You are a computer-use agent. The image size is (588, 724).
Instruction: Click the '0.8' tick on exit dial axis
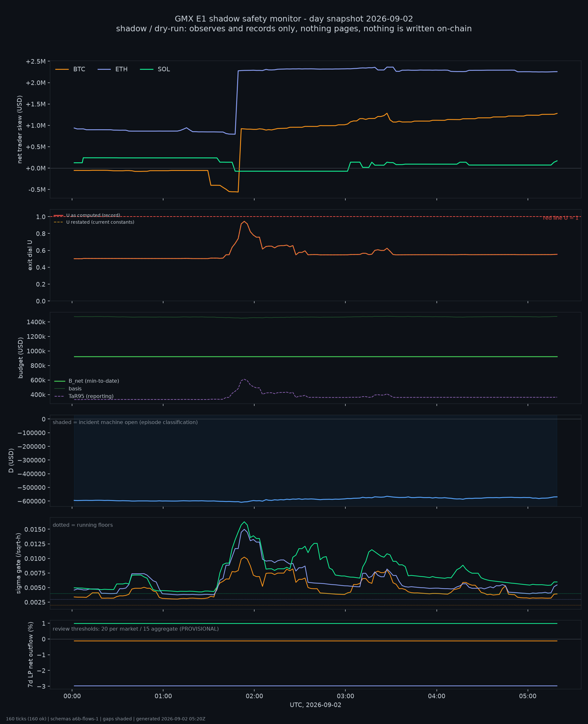point(41,234)
